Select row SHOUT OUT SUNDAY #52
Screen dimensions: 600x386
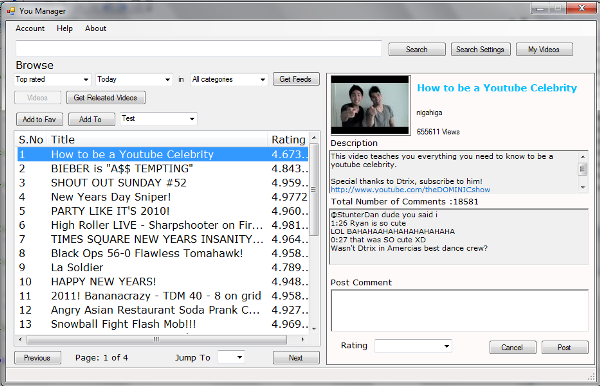[x=163, y=182]
